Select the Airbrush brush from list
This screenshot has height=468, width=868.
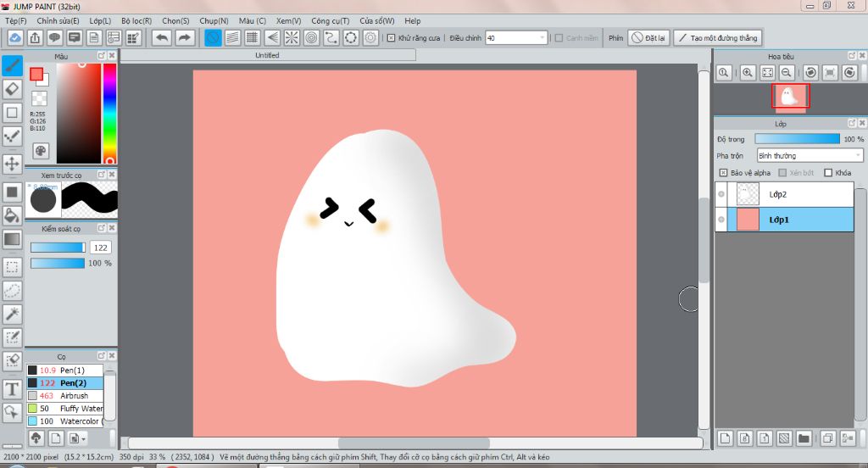pyautogui.click(x=74, y=396)
